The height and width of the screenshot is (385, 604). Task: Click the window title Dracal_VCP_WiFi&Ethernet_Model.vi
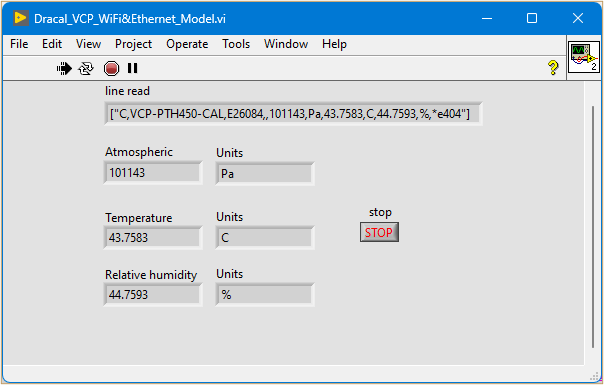[x=130, y=19]
